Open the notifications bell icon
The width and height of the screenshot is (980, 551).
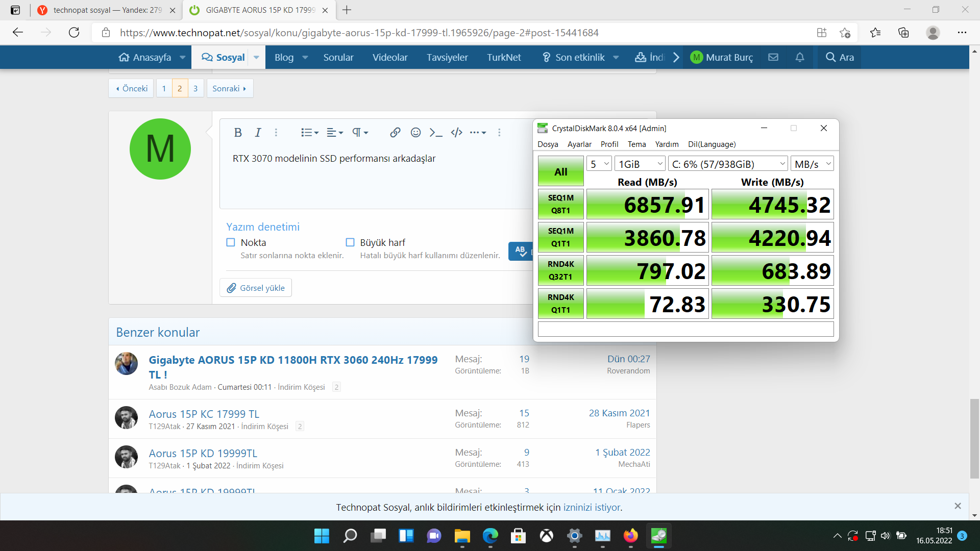(x=800, y=57)
